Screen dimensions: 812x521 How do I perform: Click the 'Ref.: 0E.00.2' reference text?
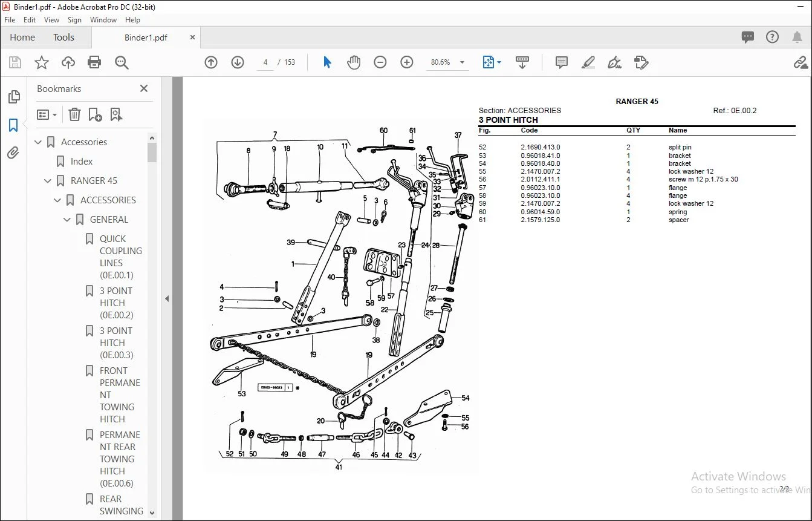tap(735, 111)
